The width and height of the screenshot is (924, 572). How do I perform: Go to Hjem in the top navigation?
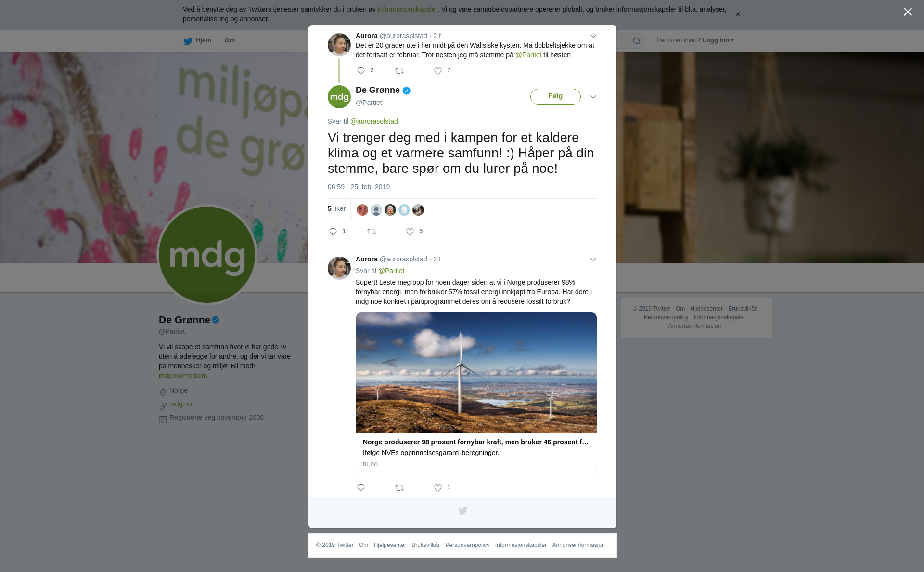[x=197, y=40]
